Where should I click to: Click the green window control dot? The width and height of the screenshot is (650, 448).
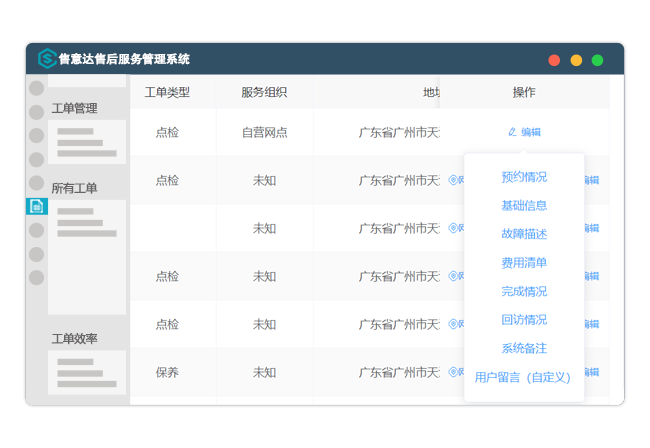597,60
